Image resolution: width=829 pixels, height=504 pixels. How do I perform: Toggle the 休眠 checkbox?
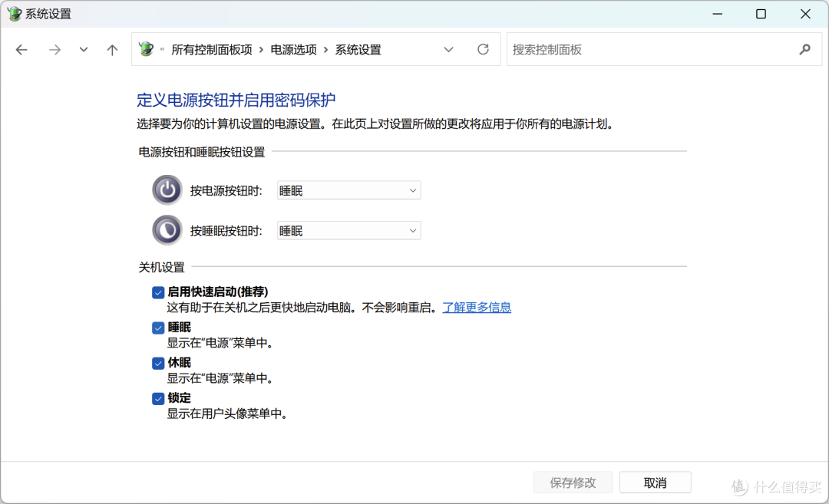pos(157,363)
